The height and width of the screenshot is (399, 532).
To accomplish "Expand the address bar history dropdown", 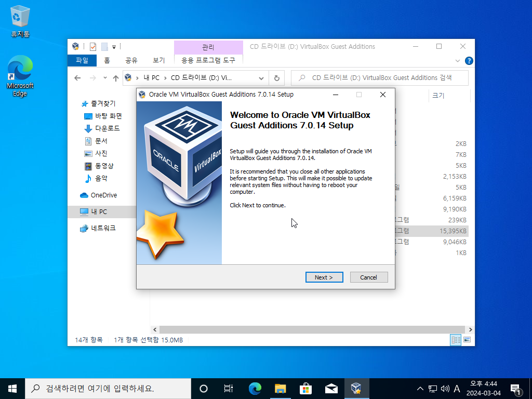I will coord(261,78).
